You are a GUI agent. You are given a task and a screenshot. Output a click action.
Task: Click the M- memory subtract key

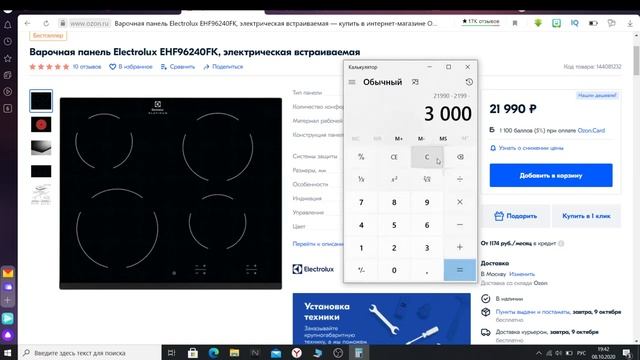(421, 139)
